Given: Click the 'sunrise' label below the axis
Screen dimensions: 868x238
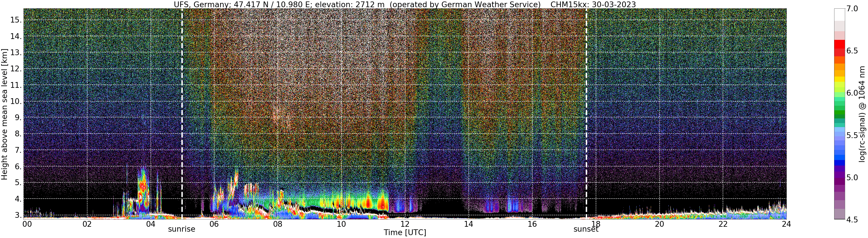Looking at the screenshot, I should coord(182,229).
